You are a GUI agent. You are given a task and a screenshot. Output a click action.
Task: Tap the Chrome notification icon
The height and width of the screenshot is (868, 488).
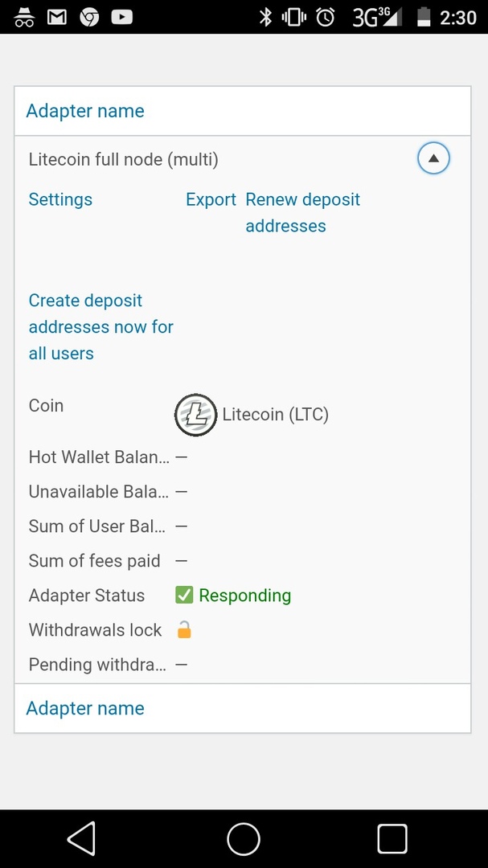point(89,18)
